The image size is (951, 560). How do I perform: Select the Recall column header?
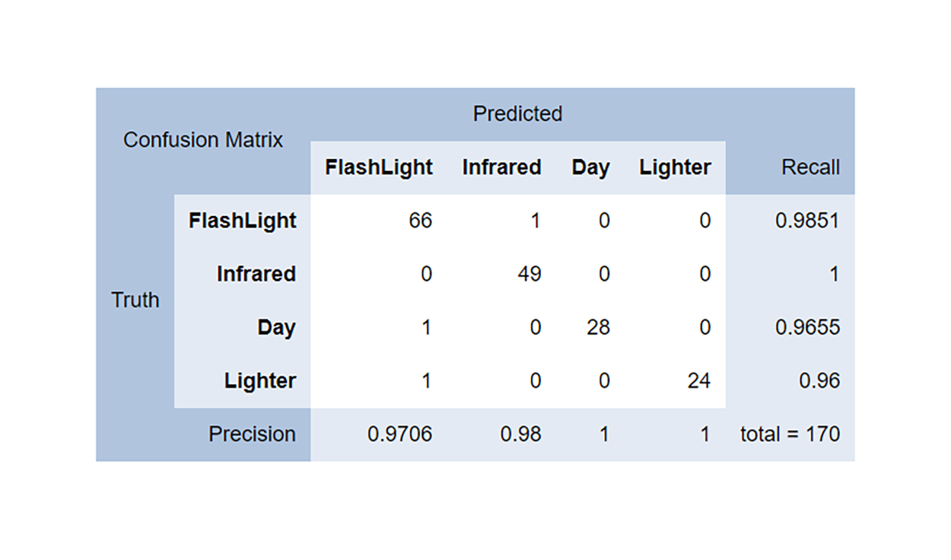(x=810, y=167)
